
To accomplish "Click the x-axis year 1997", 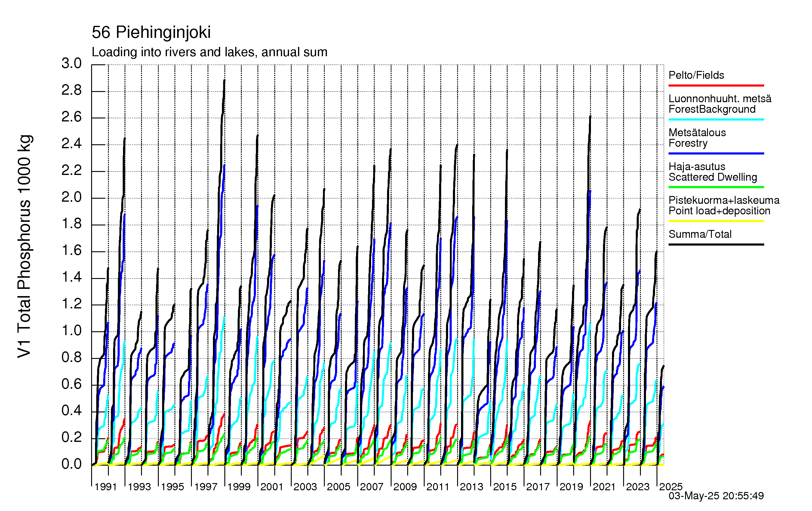I will (x=206, y=487).
